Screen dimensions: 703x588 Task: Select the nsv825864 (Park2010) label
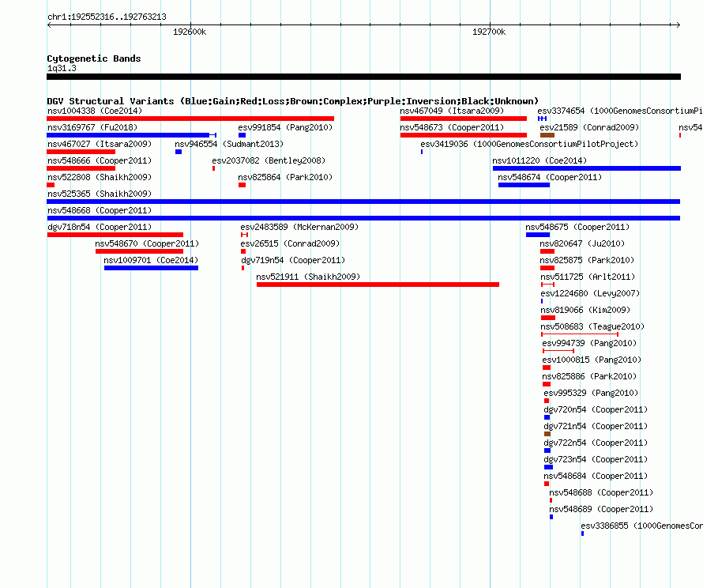285,177
